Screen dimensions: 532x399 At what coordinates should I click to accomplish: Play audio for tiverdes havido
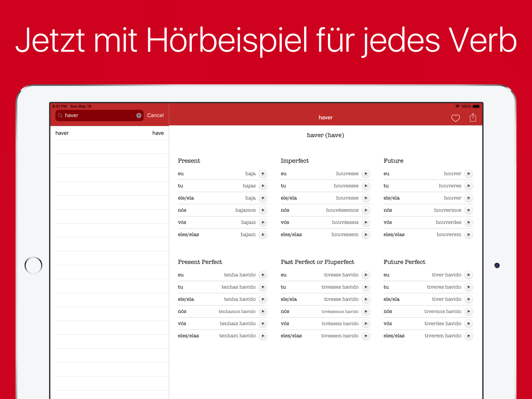(469, 324)
